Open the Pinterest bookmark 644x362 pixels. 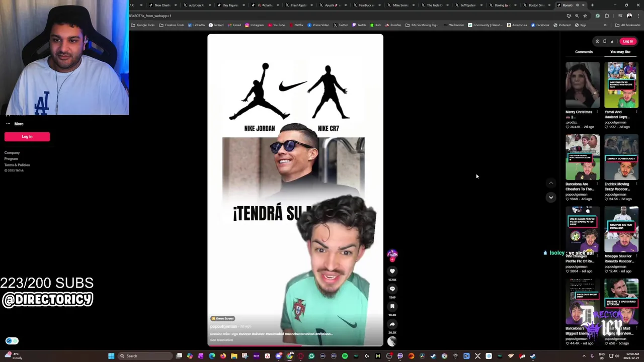tap(562, 25)
